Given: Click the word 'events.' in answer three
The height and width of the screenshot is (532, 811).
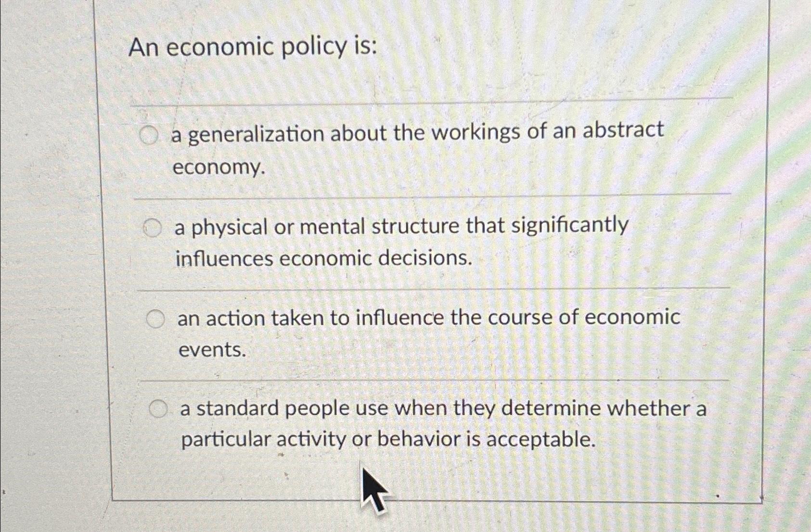Looking at the screenshot, I should tap(211, 350).
